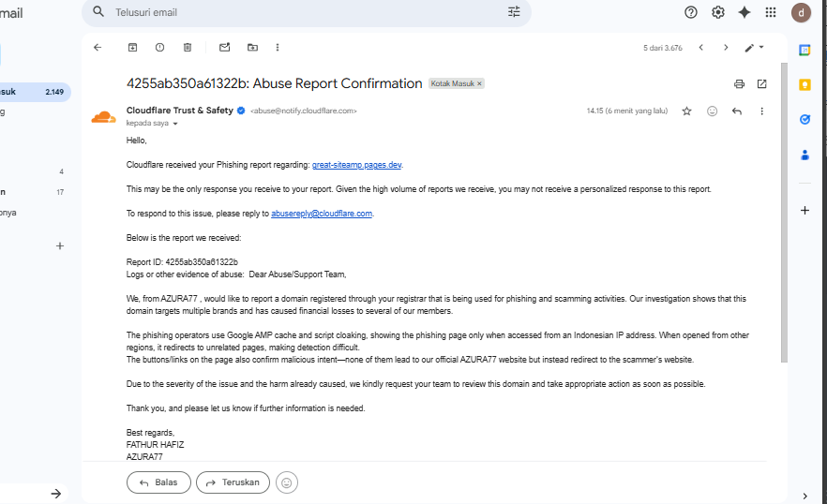This screenshot has height=504, width=827.
Task: Open the Google apps grid
Action: pyautogui.click(x=771, y=12)
